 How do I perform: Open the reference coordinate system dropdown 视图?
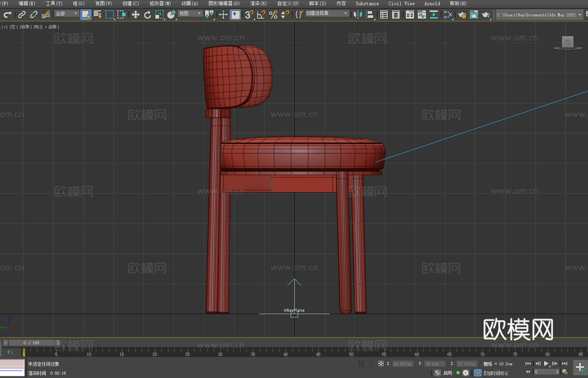point(190,13)
